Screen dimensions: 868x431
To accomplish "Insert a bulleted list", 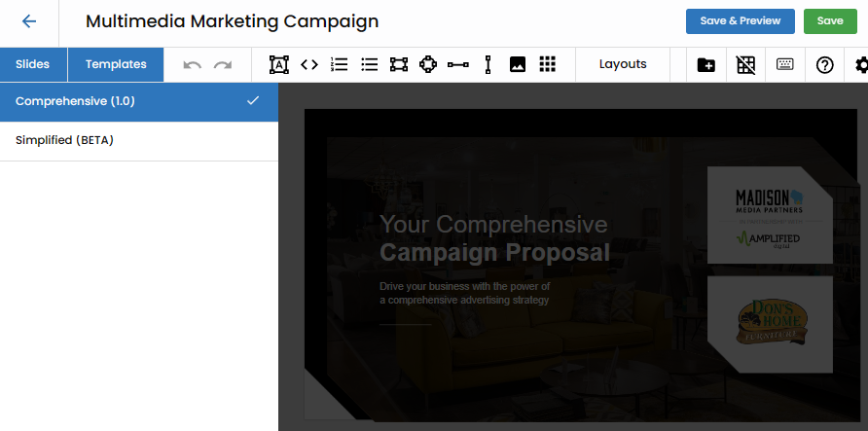I will pyautogui.click(x=369, y=65).
